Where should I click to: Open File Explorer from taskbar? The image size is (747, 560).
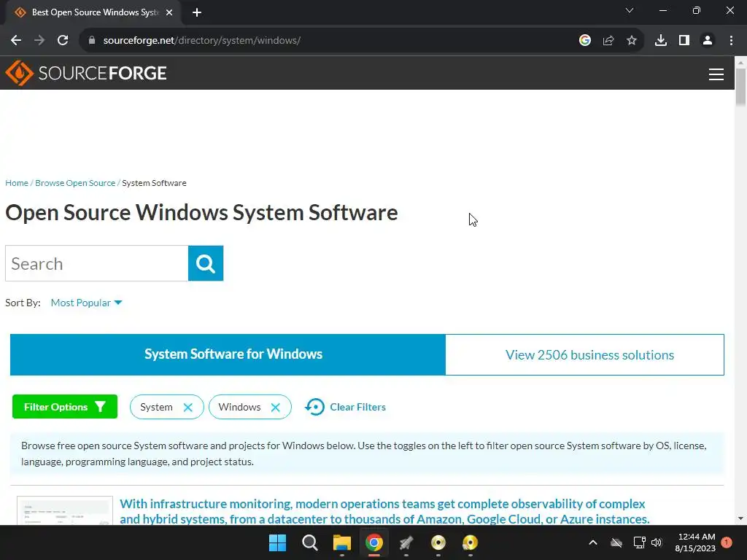pyautogui.click(x=341, y=542)
